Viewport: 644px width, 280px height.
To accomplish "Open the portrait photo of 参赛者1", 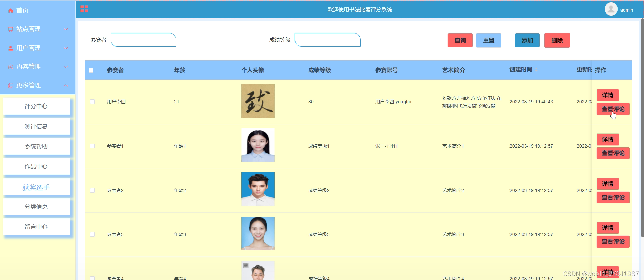I will click(x=258, y=145).
